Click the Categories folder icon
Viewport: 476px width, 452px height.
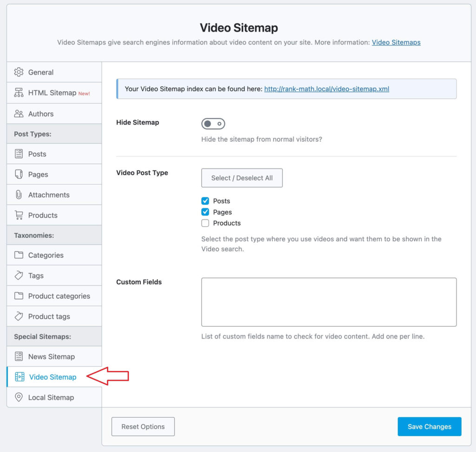(x=19, y=255)
